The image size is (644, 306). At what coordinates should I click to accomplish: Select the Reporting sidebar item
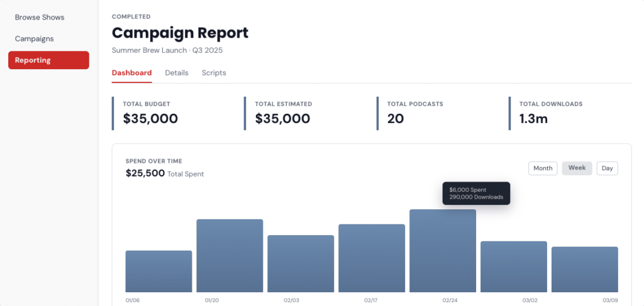click(x=48, y=60)
